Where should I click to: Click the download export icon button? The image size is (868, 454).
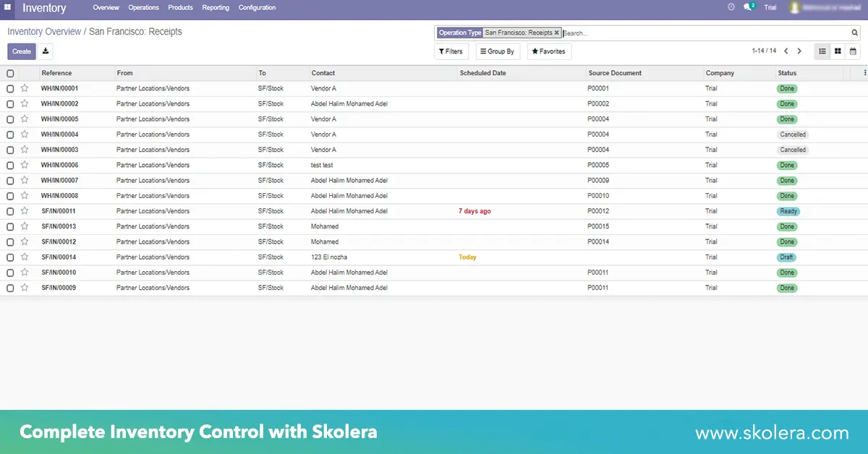(46, 51)
